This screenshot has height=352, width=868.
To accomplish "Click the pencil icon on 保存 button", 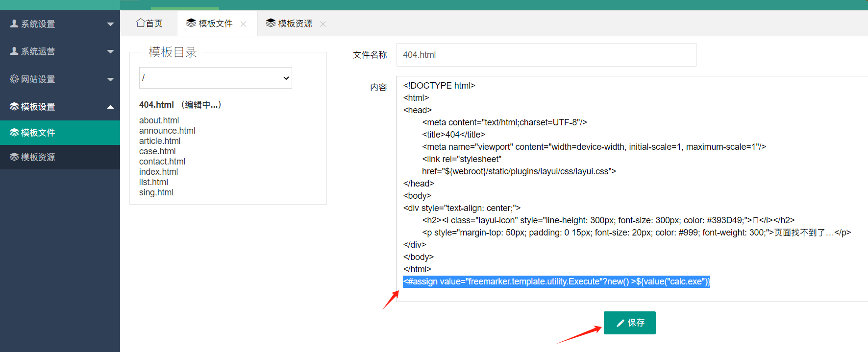I will click(x=620, y=323).
